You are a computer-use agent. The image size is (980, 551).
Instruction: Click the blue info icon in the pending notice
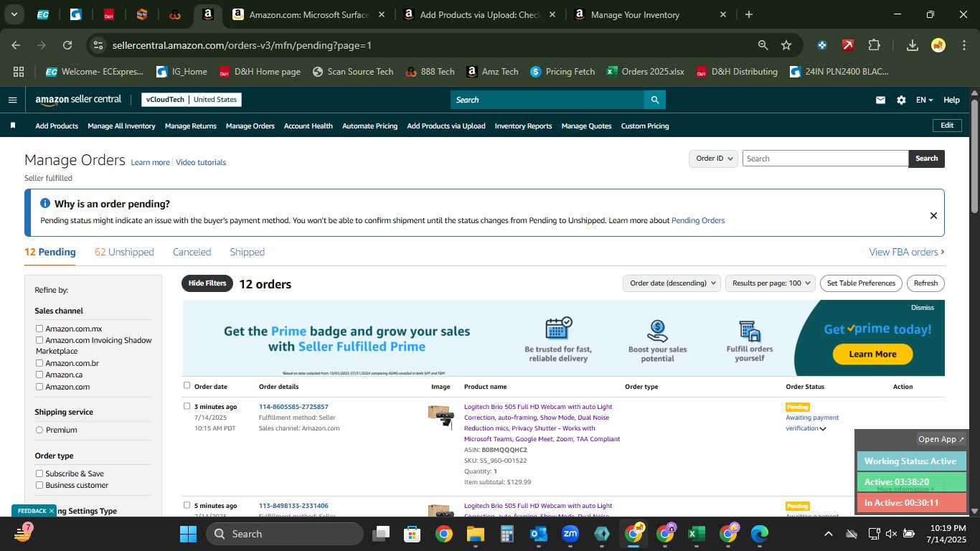coord(45,204)
